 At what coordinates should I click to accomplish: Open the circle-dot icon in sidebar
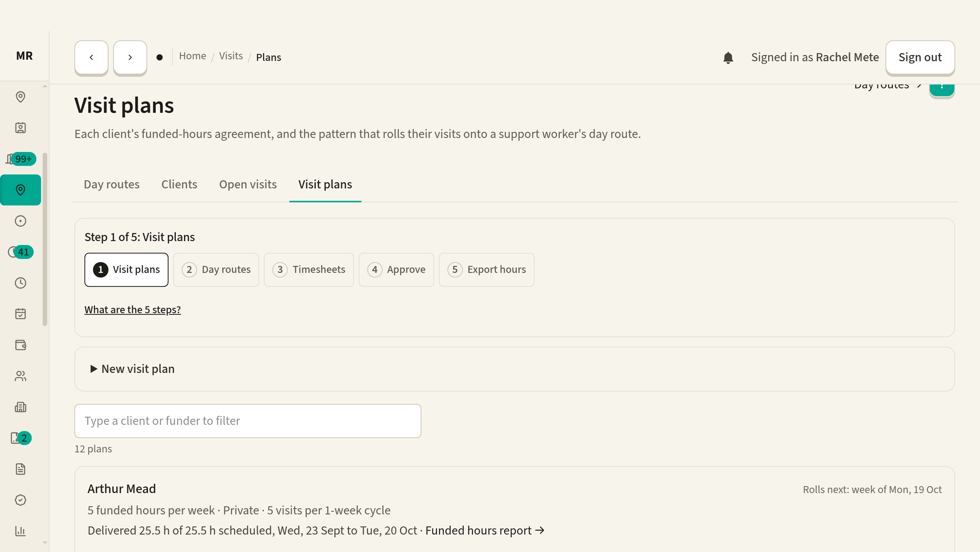coord(21,221)
